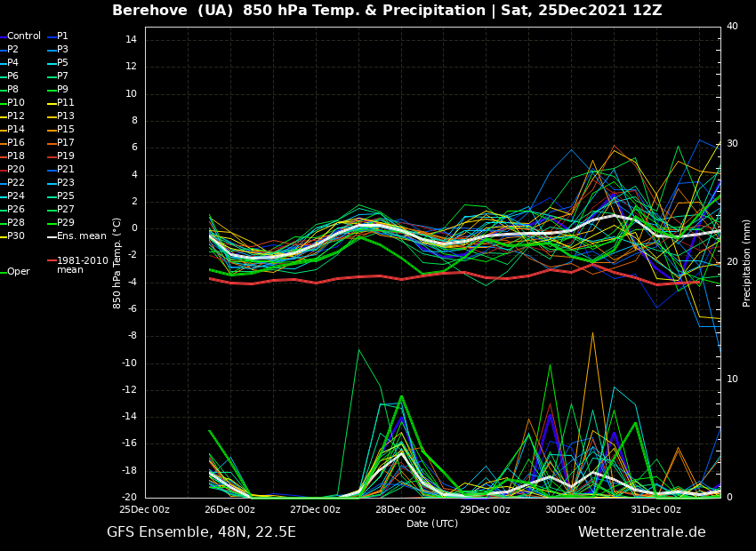
Task: Select the P1 legend entry
Action: pos(62,36)
